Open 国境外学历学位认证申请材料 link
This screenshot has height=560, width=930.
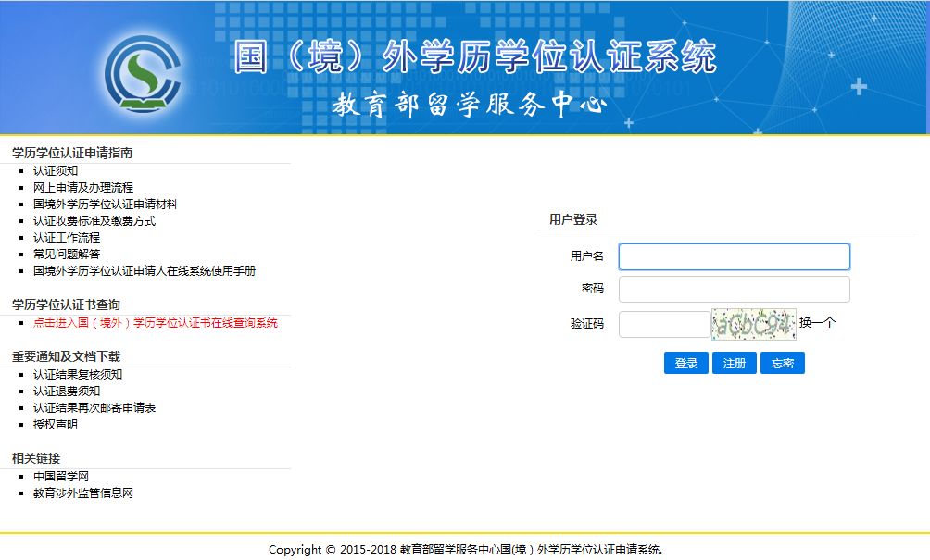click(106, 204)
